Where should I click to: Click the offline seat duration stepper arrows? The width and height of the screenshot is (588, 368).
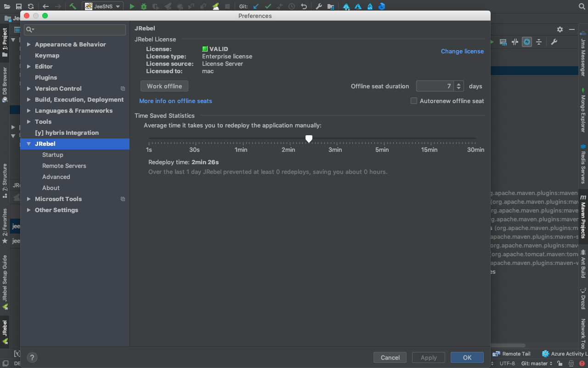458,86
